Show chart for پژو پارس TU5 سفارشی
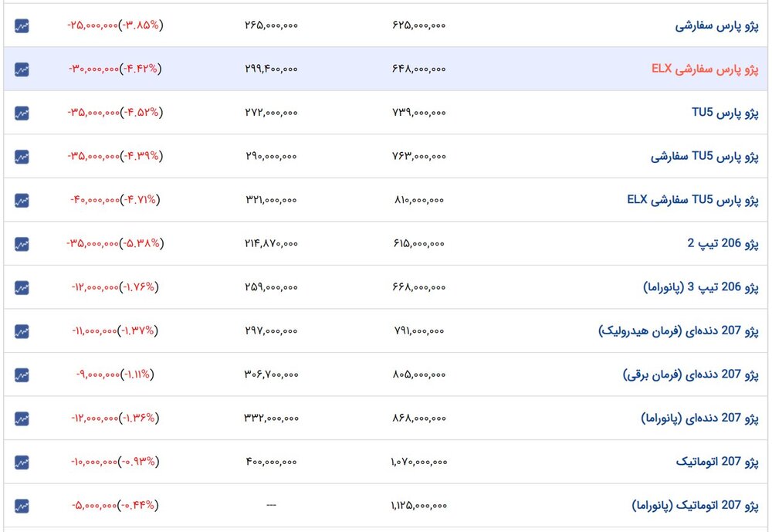Viewport: 772px width, 532px height. point(22,157)
